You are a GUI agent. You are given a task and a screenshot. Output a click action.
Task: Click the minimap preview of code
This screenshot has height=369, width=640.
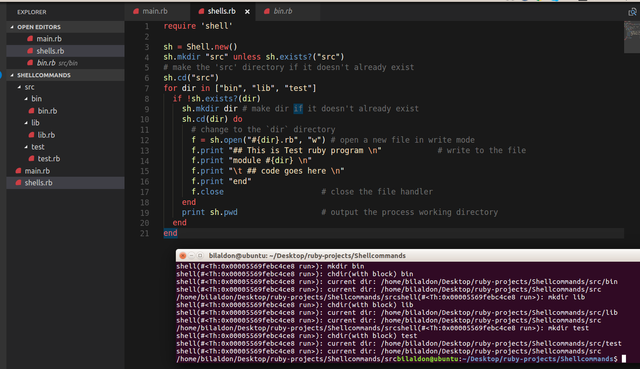[x=632, y=37]
